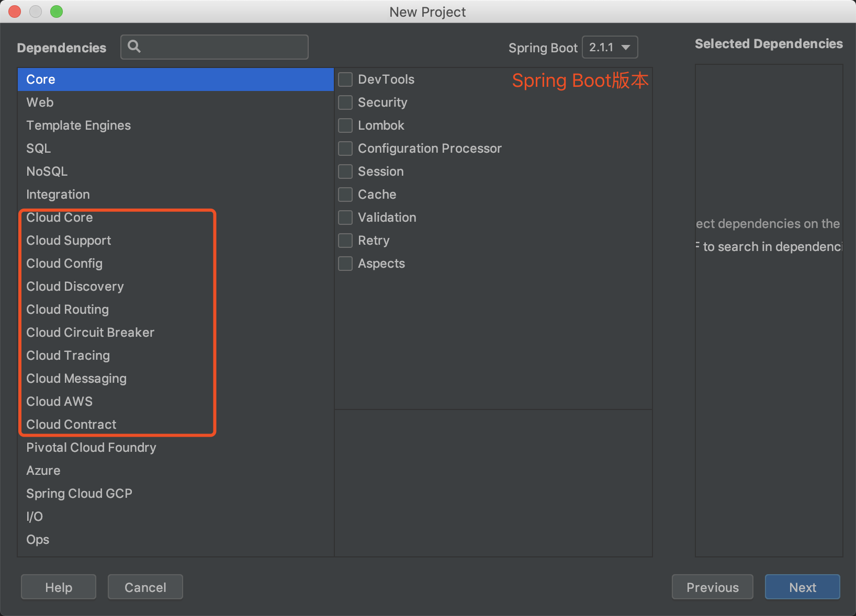
Task: Select the Cloud Tracing category
Action: click(x=176, y=356)
